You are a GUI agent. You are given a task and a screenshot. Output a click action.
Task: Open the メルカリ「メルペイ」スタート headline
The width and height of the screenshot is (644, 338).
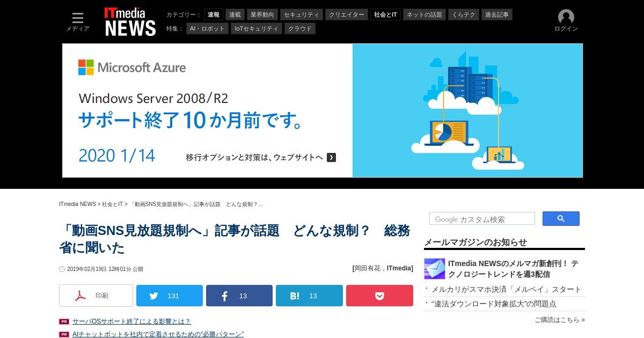(507, 289)
